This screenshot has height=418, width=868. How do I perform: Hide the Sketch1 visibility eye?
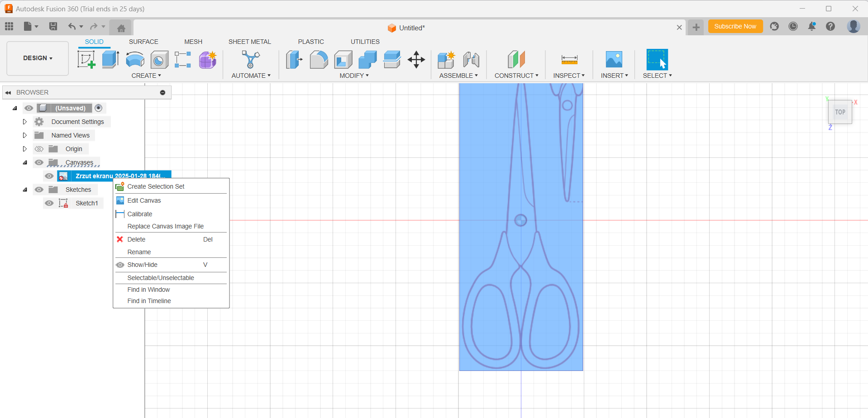(49, 203)
